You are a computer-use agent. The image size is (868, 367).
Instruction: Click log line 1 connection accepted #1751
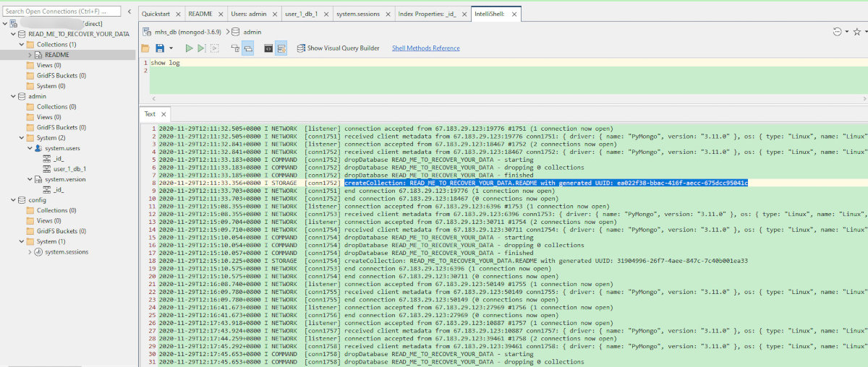click(x=386, y=129)
